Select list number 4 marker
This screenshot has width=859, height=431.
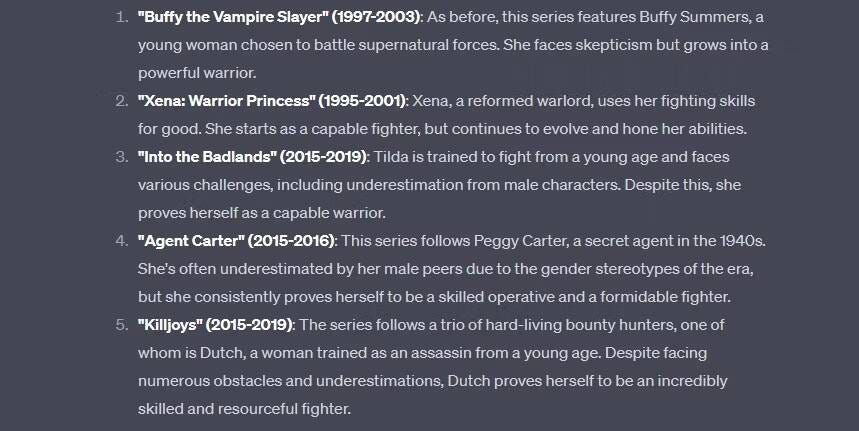pyautogui.click(x=122, y=241)
